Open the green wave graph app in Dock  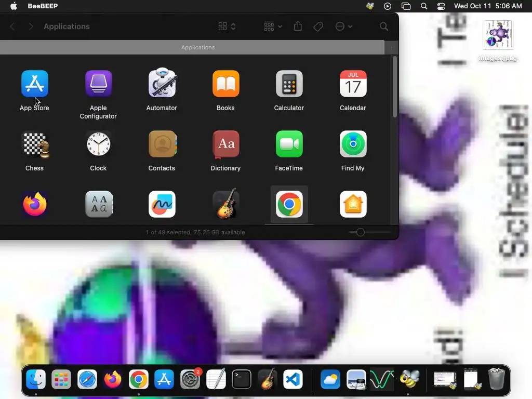[382, 379]
